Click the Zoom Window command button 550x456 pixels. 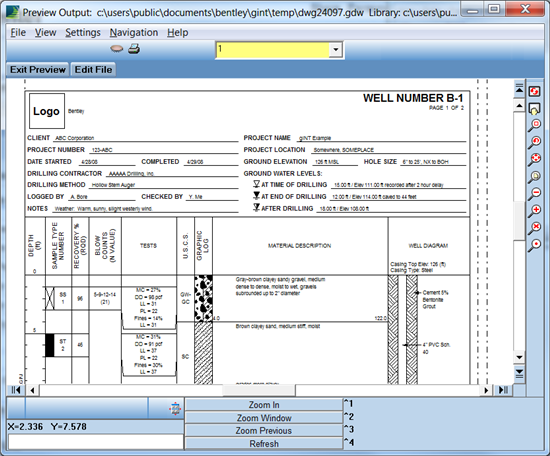(264, 418)
